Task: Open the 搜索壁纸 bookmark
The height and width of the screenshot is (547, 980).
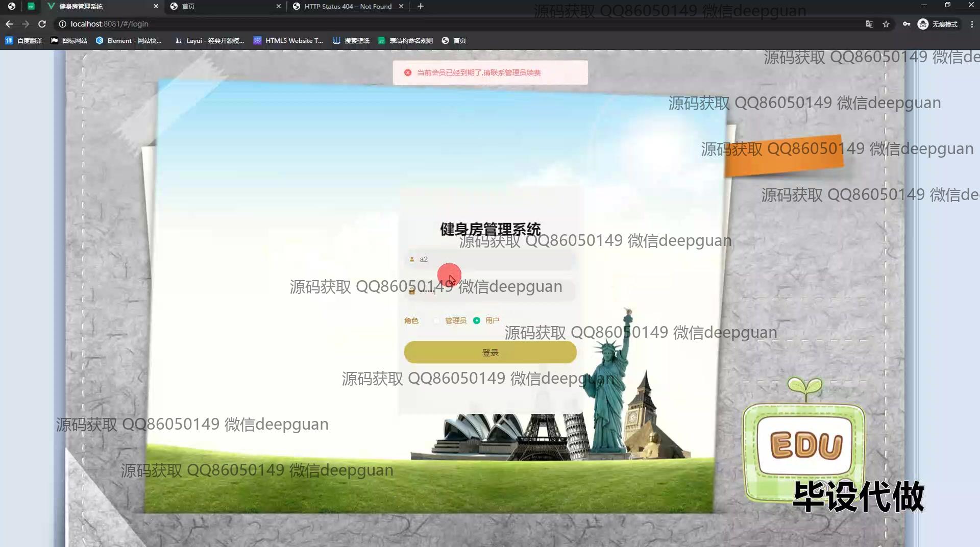Action: point(351,40)
